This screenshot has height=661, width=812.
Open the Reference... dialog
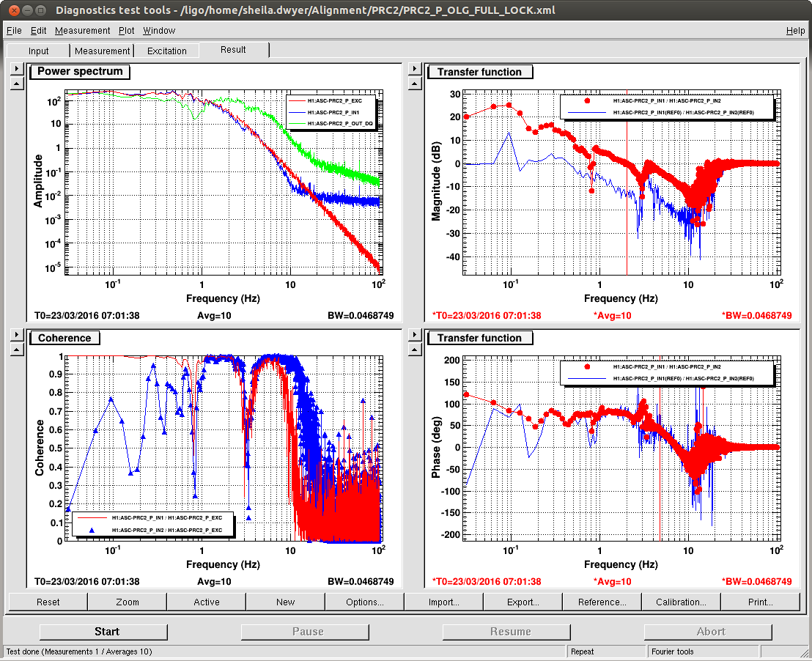click(602, 602)
